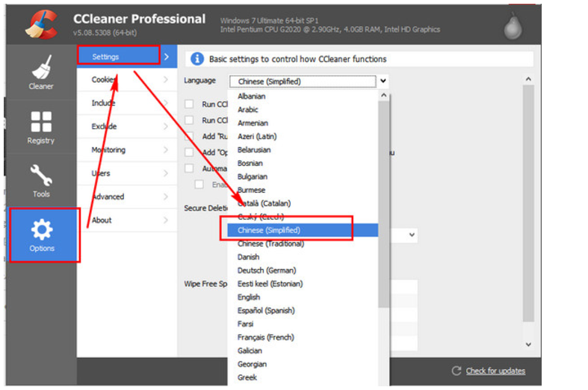Viewport: 588px width, 390px height.
Task: Click language list scroll-up arrow
Action: point(383,95)
